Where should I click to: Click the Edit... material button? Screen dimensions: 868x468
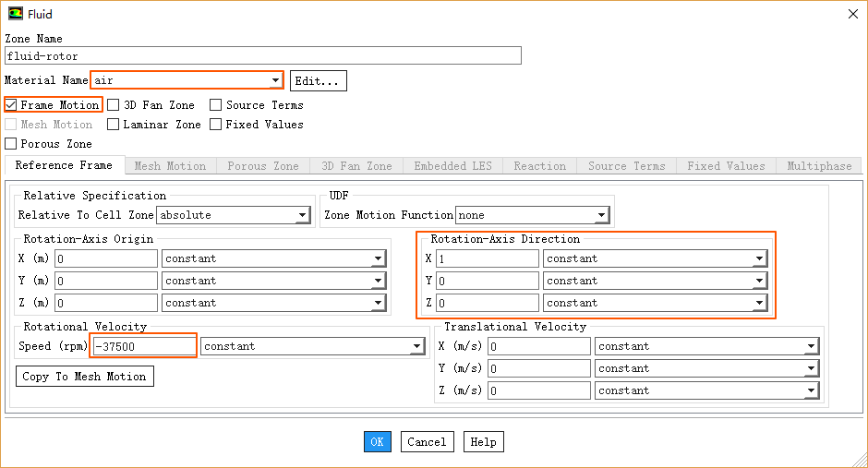pyautogui.click(x=319, y=81)
